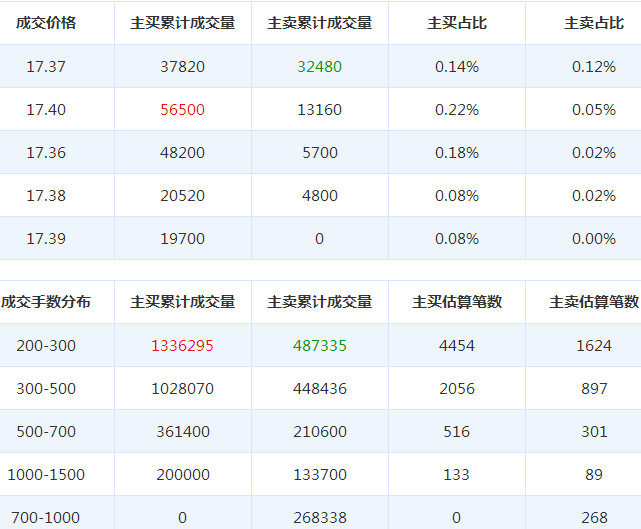Screen dimensions: 641x529
Task: Select the sell volume value 448436
Action: click(x=320, y=389)
